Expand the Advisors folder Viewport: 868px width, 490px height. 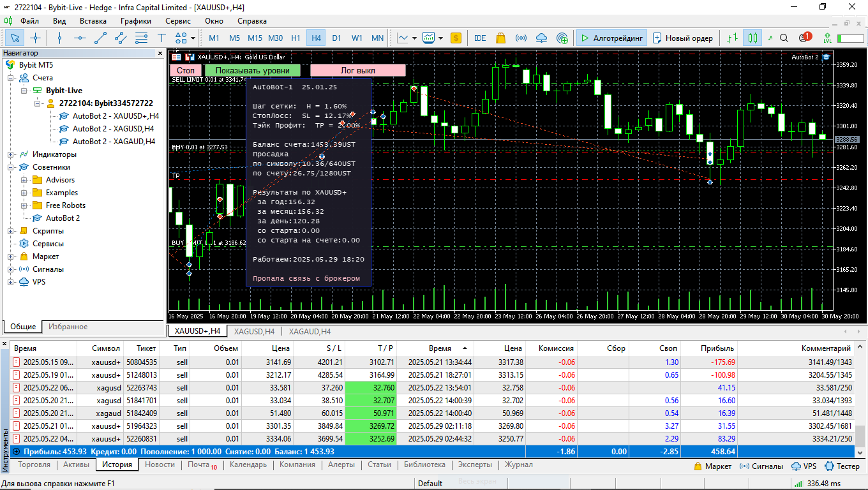[24, 180]
